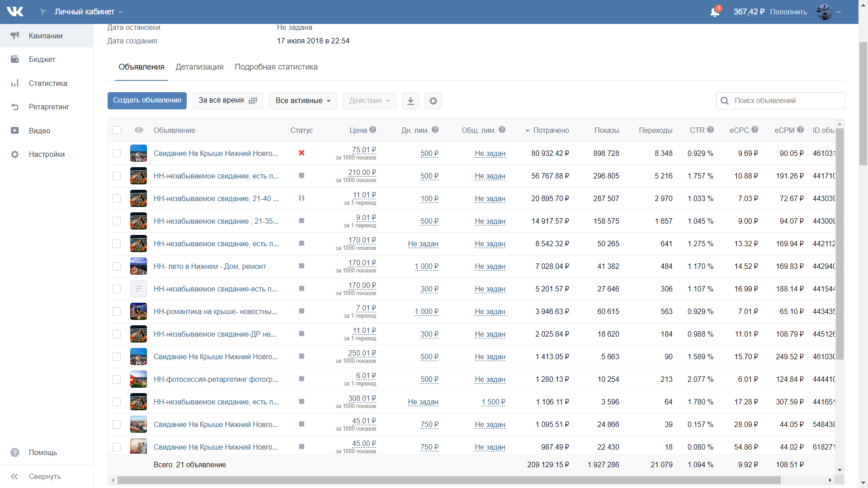Open the table settings gear icon
868x488 pixels.
[x=433, y=101]
